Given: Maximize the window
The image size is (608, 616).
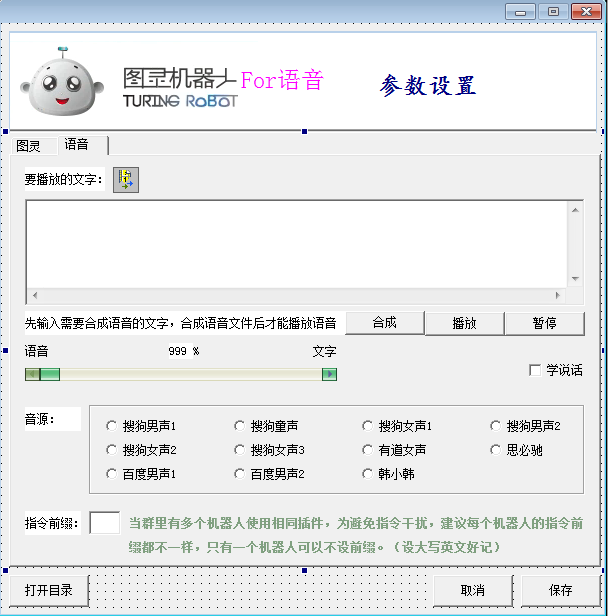Looking at the screenshot, I should (x=553, y=11).
